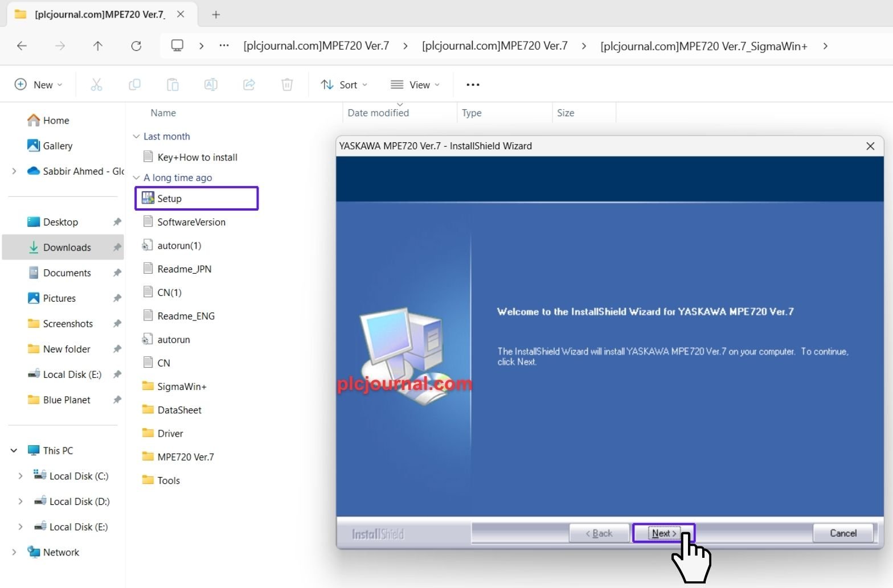Click the Copy toolbar icon
893x588 pixels.
click(134, 85)
